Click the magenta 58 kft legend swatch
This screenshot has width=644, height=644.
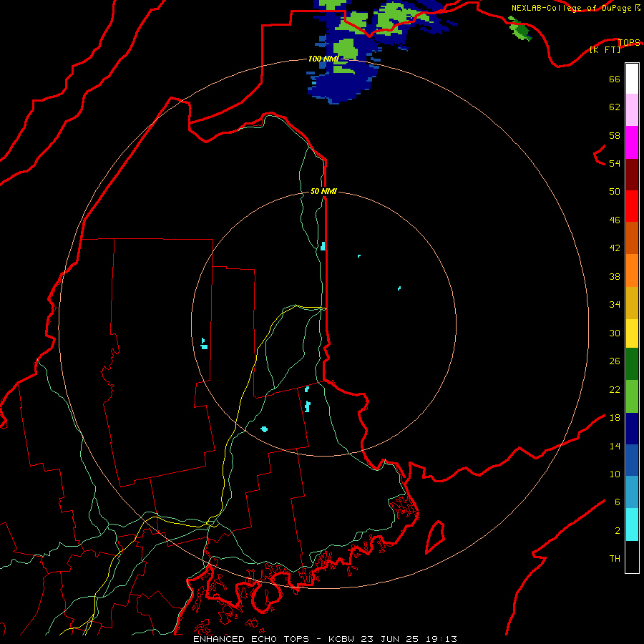tap(632, 142)
